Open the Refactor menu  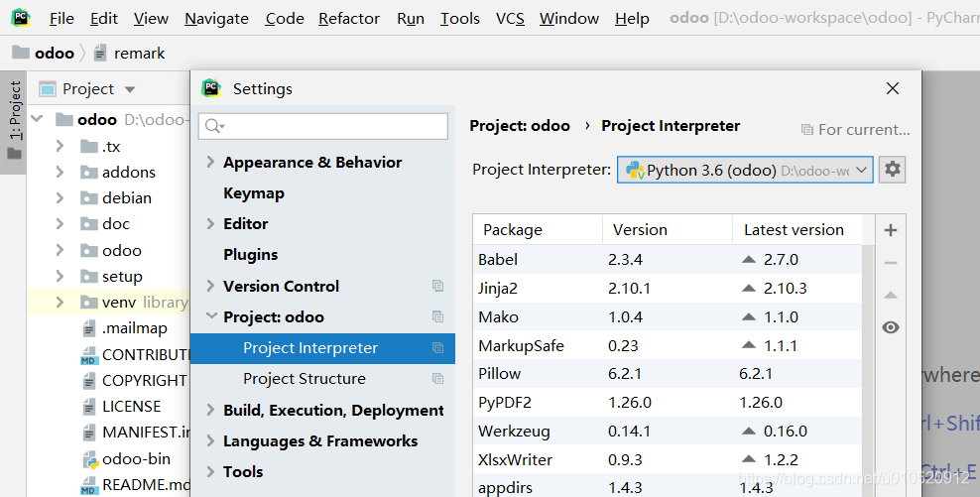click(349, 19)
